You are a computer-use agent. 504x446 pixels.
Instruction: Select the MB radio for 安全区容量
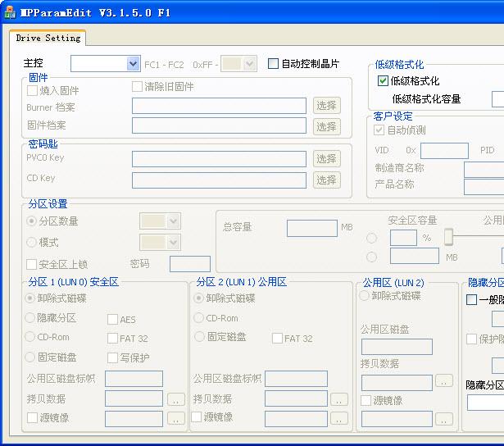371,257
